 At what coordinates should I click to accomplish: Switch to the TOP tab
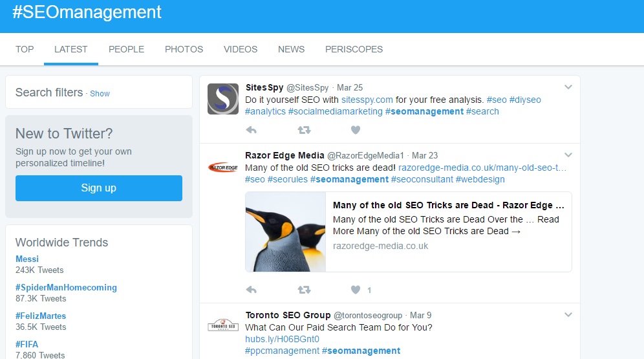[x=25, y=49]
